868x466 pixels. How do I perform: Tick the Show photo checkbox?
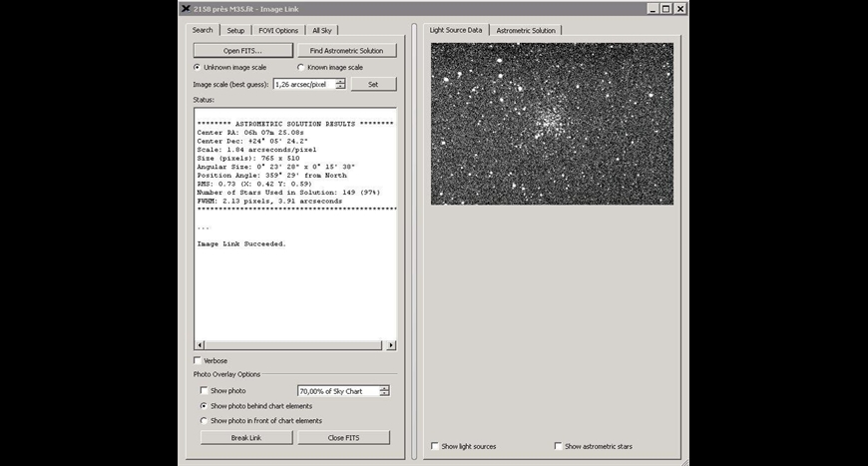(205, 391)
